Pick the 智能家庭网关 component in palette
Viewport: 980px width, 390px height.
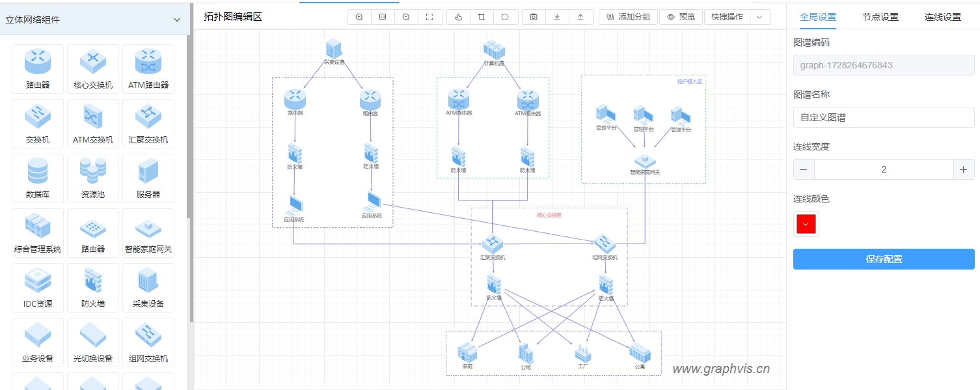pyautogui.click(x=148, y=233)
